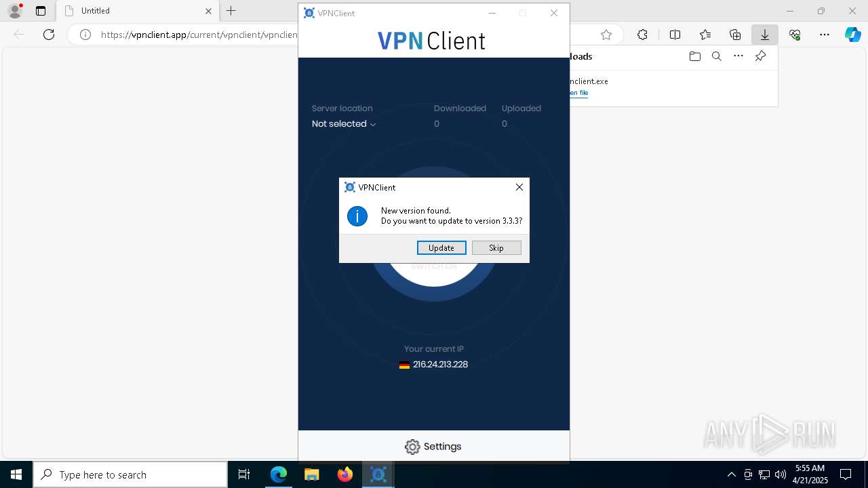Click the taskbar search box
Image resolution: width=868 pixels, height=488 pixels.
pyautogui.click(x=130, y=474)
